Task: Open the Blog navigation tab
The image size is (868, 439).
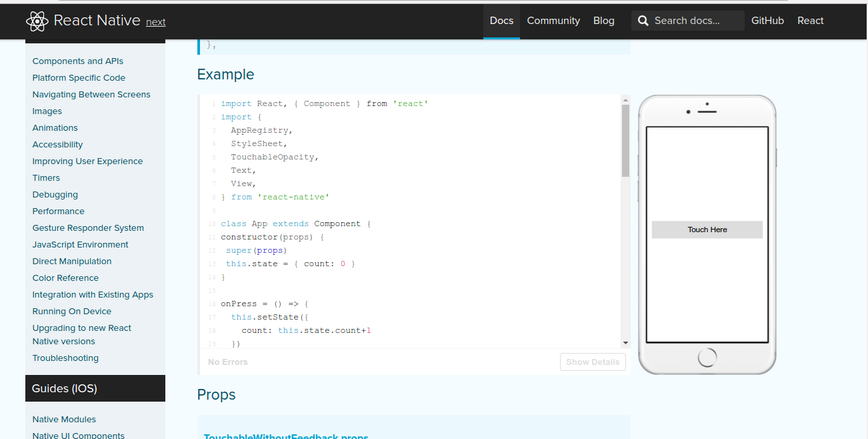Action: point(604,21)
